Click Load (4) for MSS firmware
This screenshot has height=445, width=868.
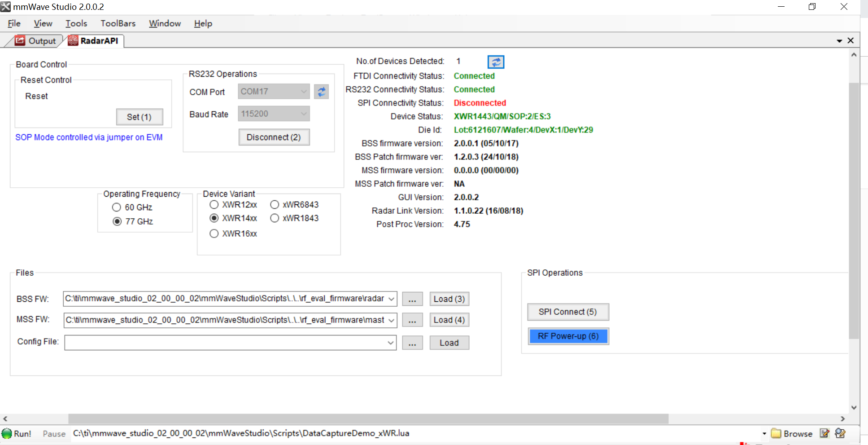[x=449, y=320]
